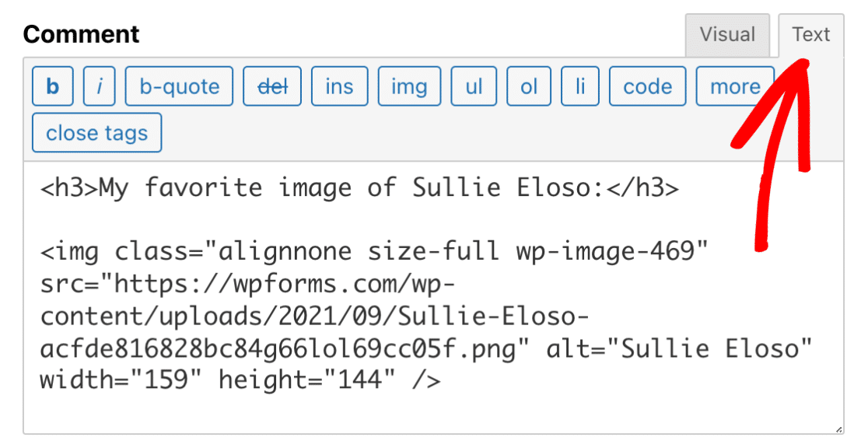This screenshot has height=448, width=868.
Task: Insert a blockquote using b-quote
Action: point(179,86)
